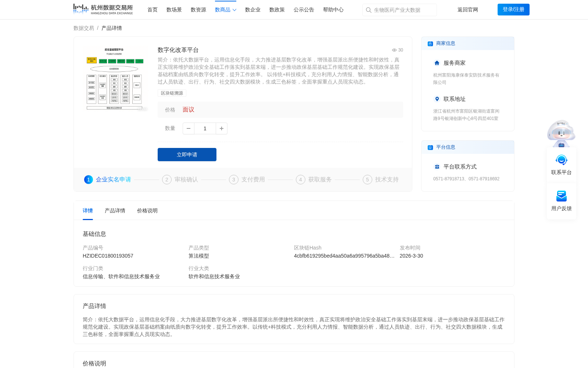Click merchant name 杭州富阳海康保泰安防技术服务有限公司

click(466, 79)
